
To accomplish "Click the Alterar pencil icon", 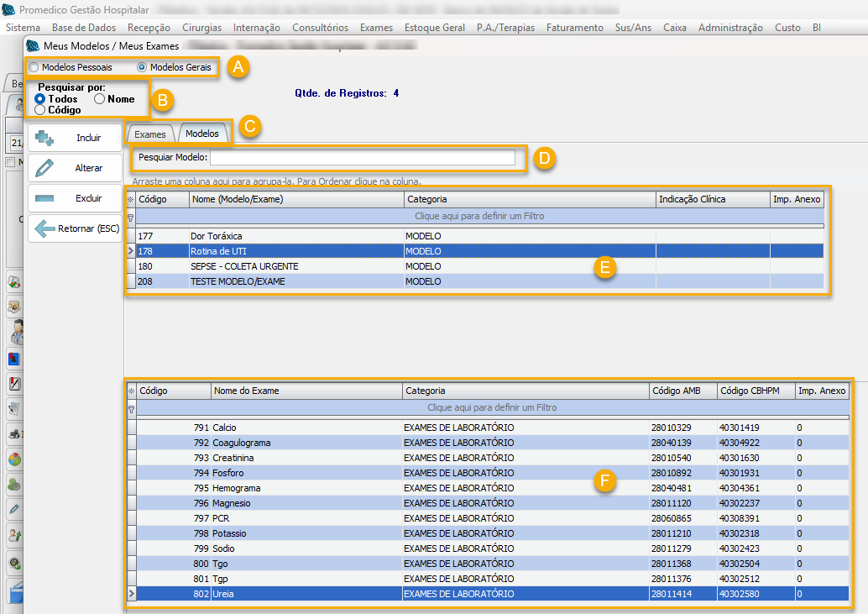I will (45, 168).
